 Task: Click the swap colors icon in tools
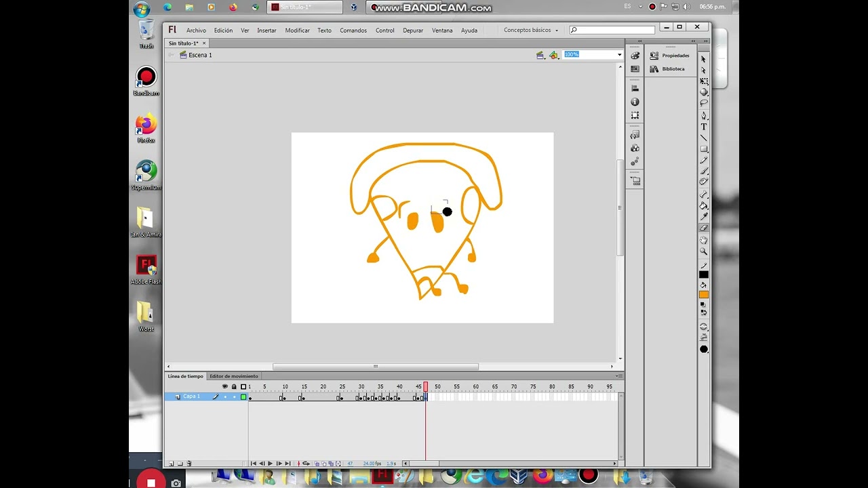tap(703, 313)
